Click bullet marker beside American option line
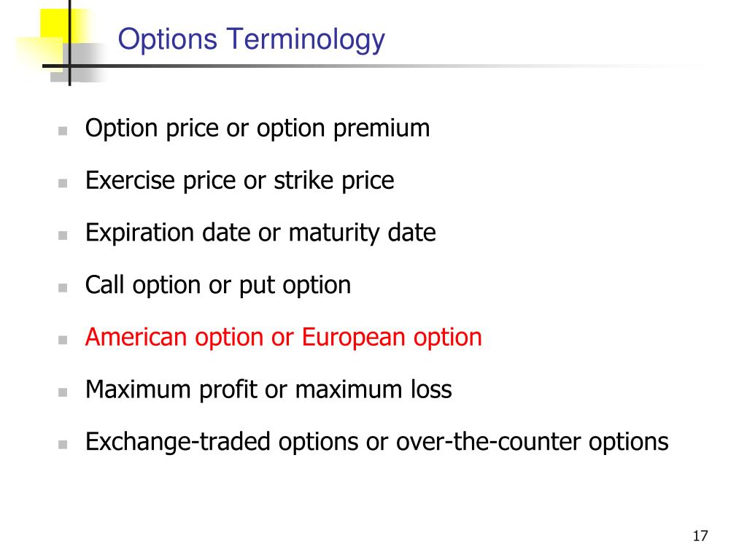 (x=63, y=340)
